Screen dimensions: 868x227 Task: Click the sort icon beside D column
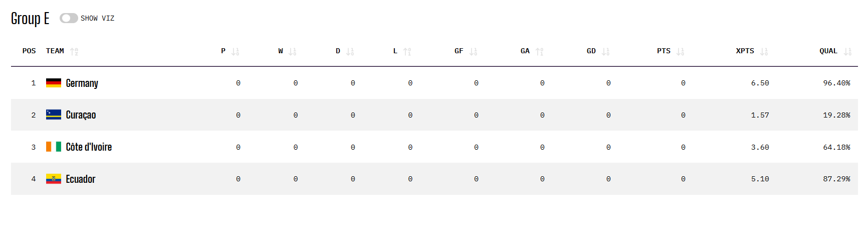pyautogui.click(x=350, y=51)
